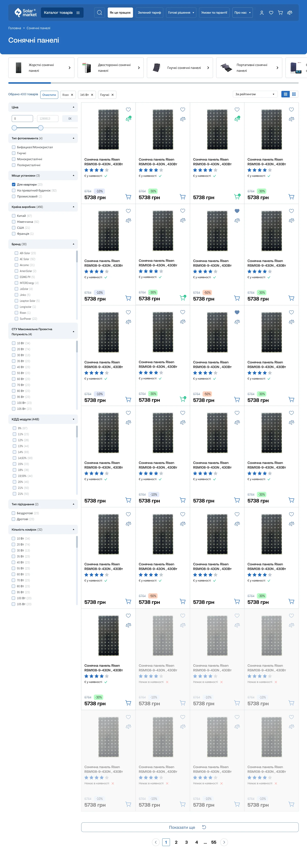Collapse the Тип під'єднання filter section
This screenshot has height=868, width=307.
coord(43,504)
